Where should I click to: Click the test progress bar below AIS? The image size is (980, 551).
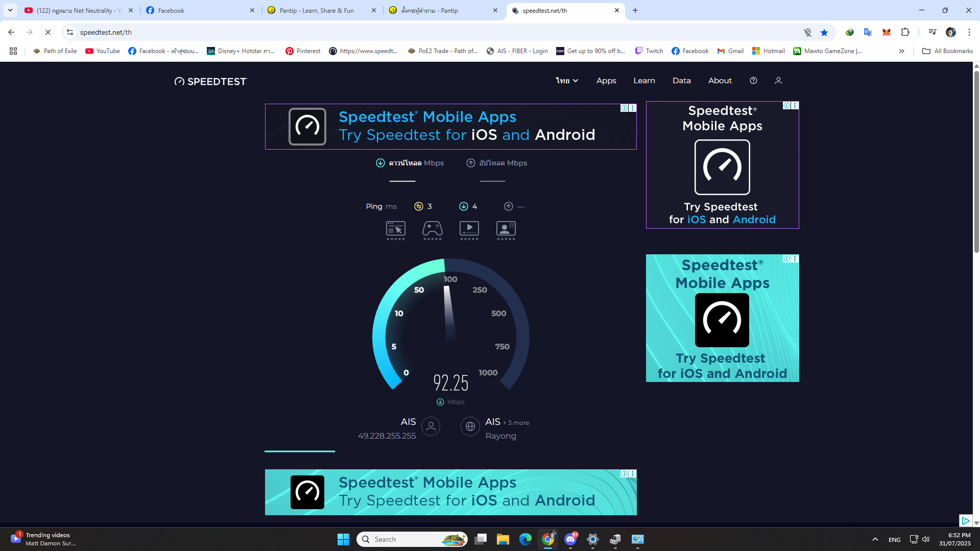click(x=300, y=451)
